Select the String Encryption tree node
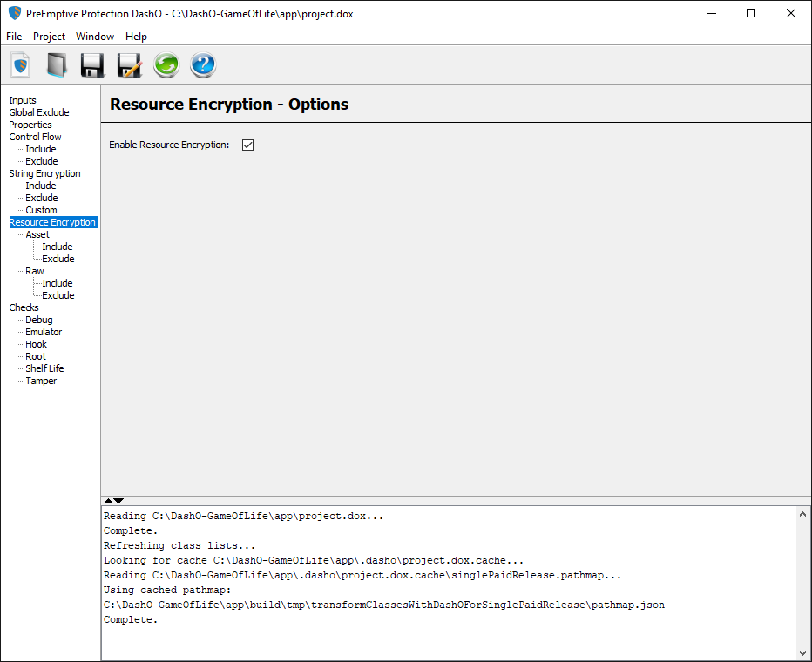The width and height of the screenshot is (812, 662). click(44, 173)
